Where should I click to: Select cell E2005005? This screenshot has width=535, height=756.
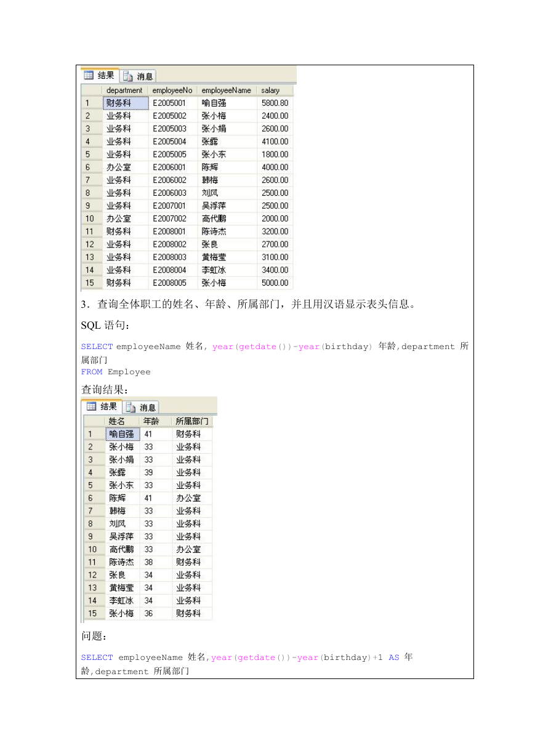(x=173, y=155)
